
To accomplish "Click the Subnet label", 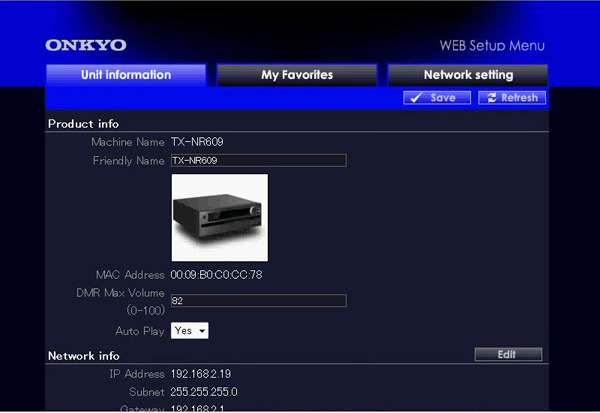I will [x=147, y=392].
